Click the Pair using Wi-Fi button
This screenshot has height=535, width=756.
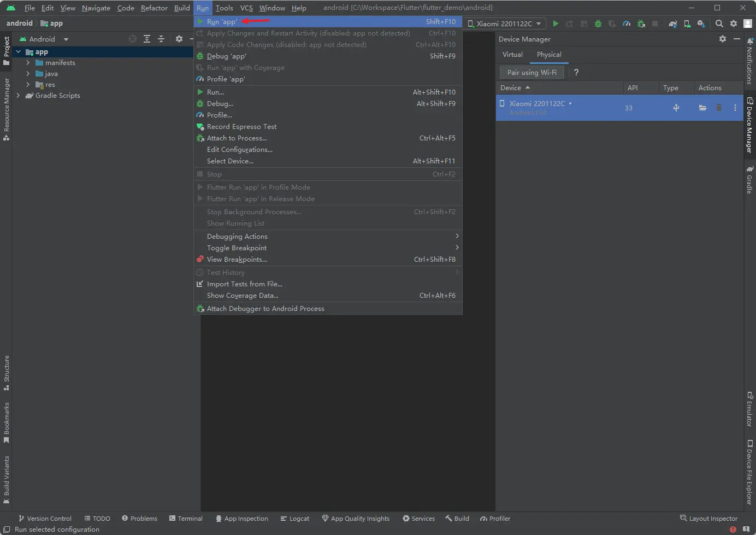point(531,72)
